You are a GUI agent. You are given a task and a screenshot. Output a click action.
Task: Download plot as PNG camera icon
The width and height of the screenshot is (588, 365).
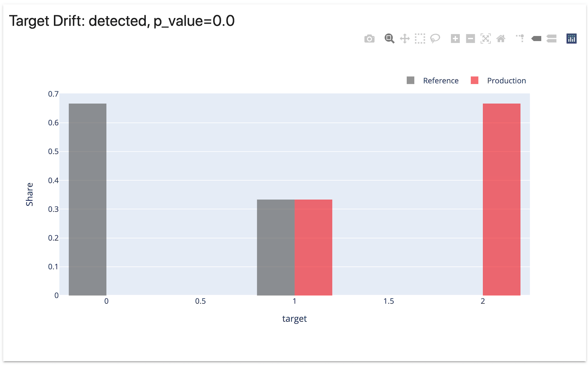tap(369, 39)
